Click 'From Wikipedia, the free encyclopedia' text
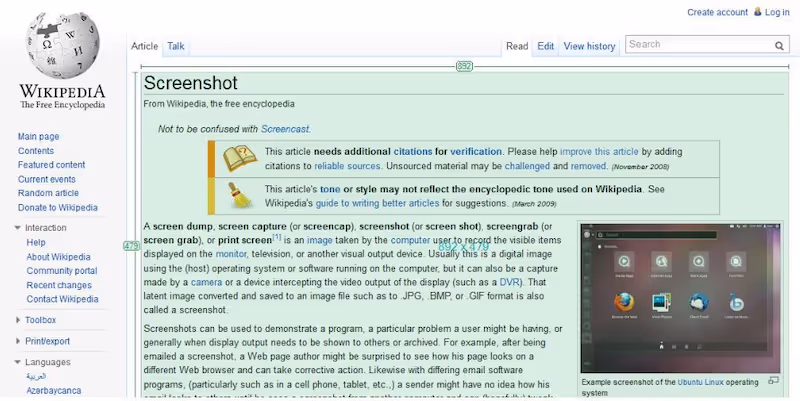 pos(219,104)
